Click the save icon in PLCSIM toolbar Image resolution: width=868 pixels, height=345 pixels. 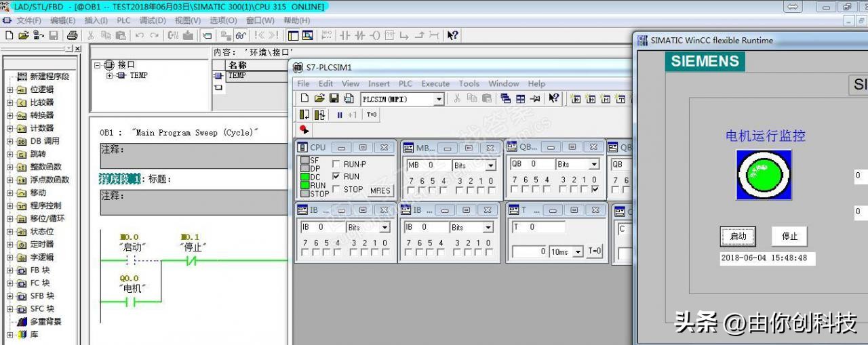tap(334, 99)
